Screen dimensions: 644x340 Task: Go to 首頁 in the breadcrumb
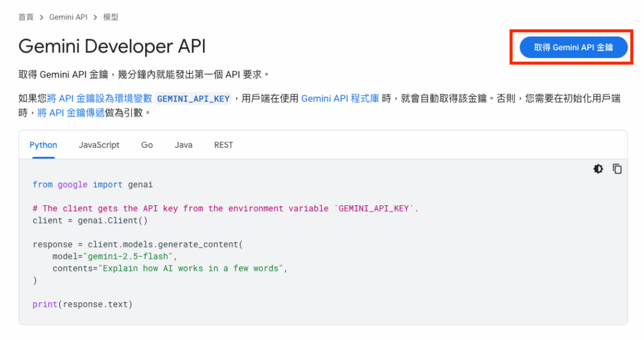(26, 17)
